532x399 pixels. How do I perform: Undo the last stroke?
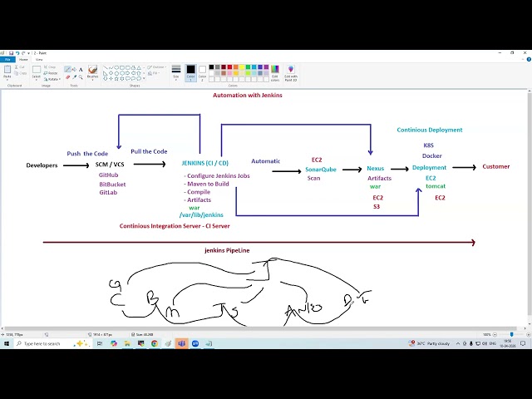(17, 53)
